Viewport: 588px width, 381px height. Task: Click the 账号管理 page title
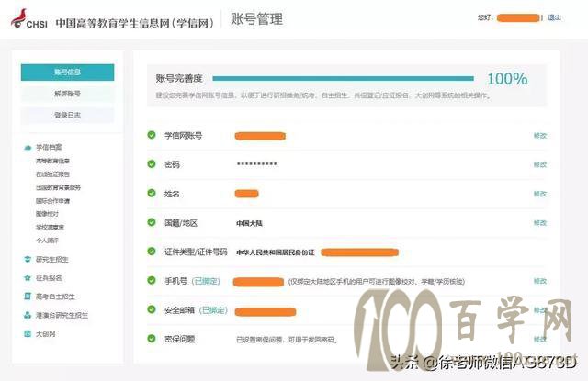(x=256, y=18)
